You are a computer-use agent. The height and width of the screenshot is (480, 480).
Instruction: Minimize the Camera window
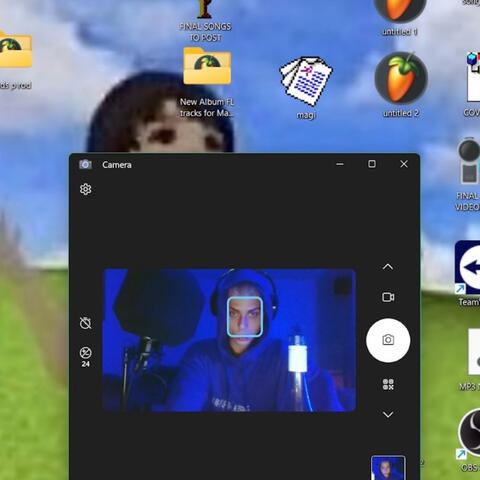(340, 164)
